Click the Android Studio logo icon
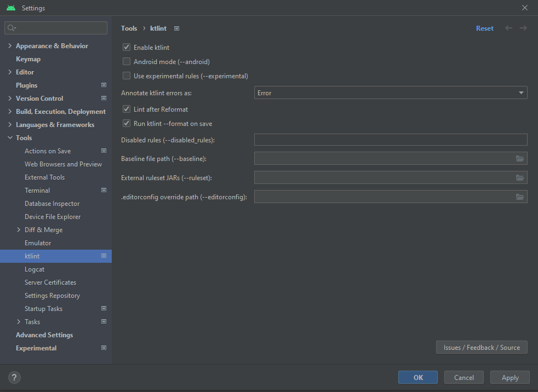The width and height of the screenshot is (538, 392). [11, 8]
